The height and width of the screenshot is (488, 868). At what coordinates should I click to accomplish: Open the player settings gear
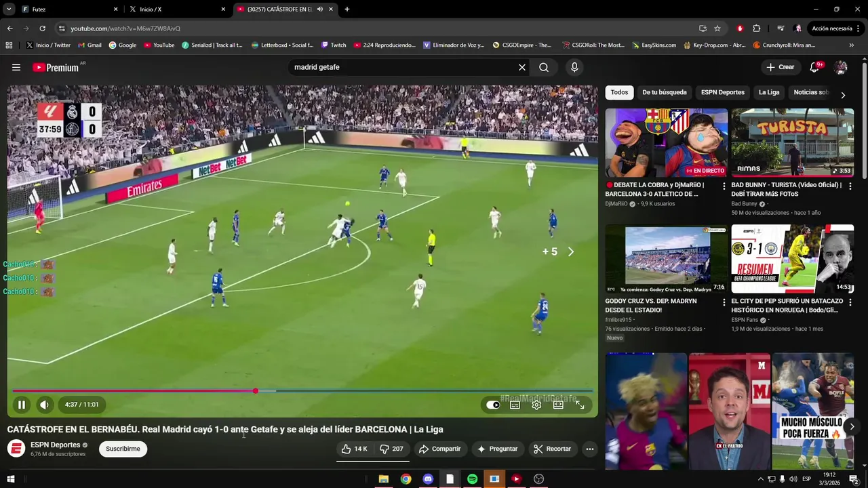(x=536, y=405)
